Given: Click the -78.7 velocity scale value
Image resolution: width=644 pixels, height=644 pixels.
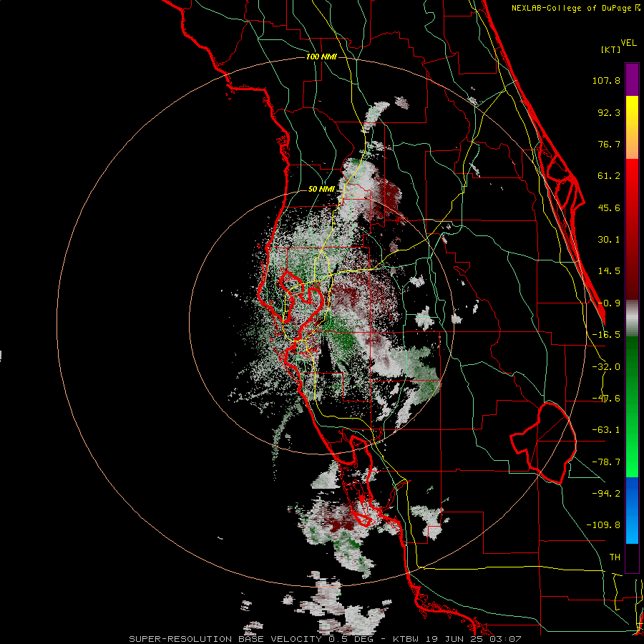Looking at the screenshot, I should pyautogui.click(x=606, y=462).
